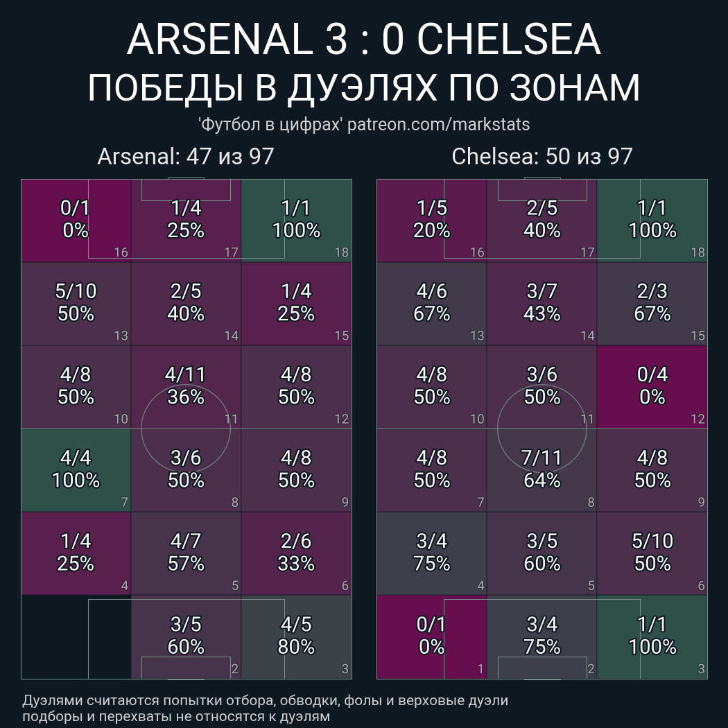Screen dimensions: 728x728
Task: Click Chelsea zone 6 showing 5/10 50%
Action: 652,553
